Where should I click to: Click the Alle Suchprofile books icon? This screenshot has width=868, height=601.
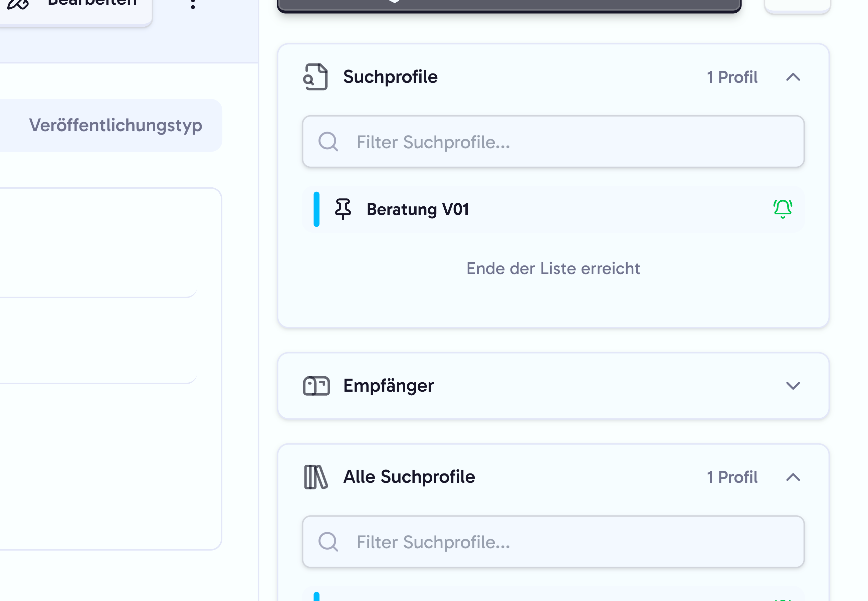click(315, 477)
